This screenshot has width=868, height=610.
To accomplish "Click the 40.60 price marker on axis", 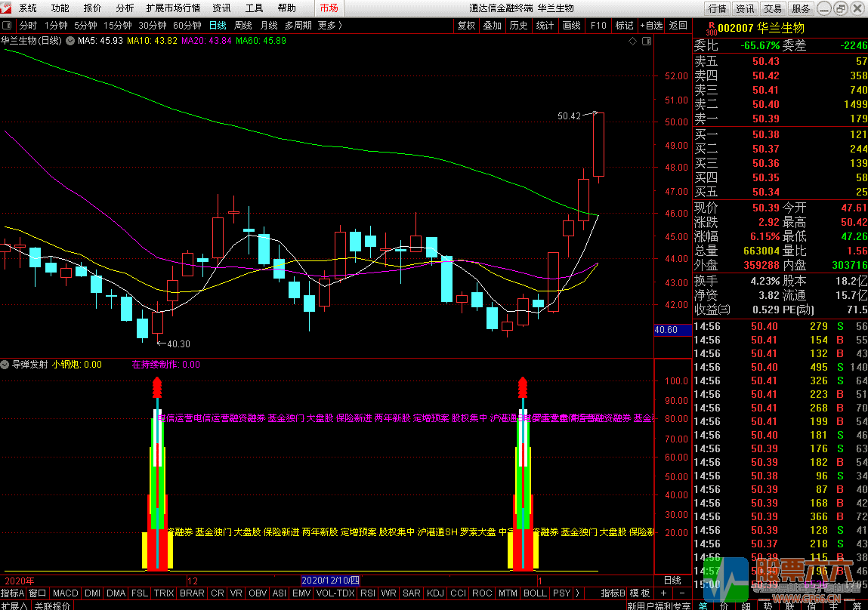I will coord(666,330).
